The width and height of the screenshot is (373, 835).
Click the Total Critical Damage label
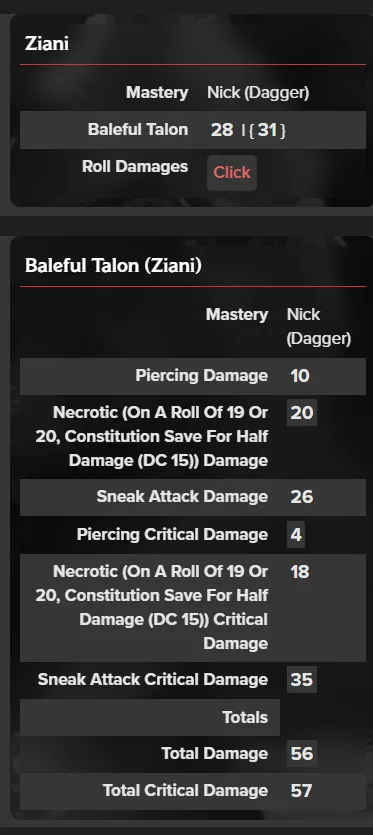(x=185, y=790)
